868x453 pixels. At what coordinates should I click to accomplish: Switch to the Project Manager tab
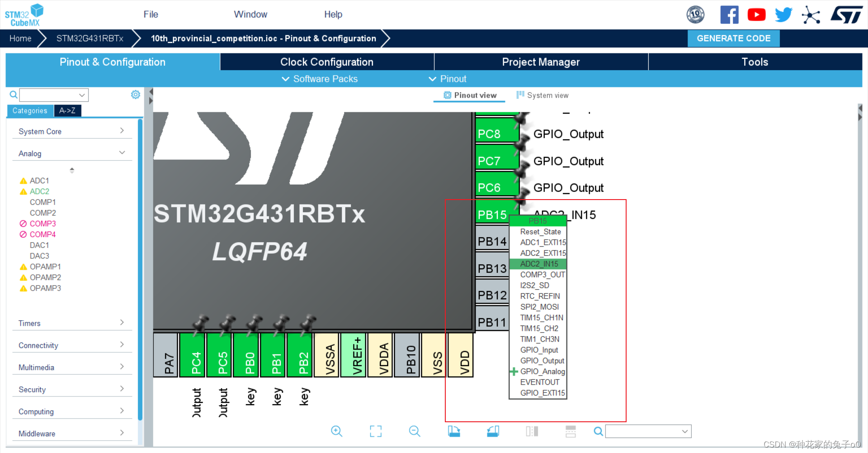pos(541,62)
